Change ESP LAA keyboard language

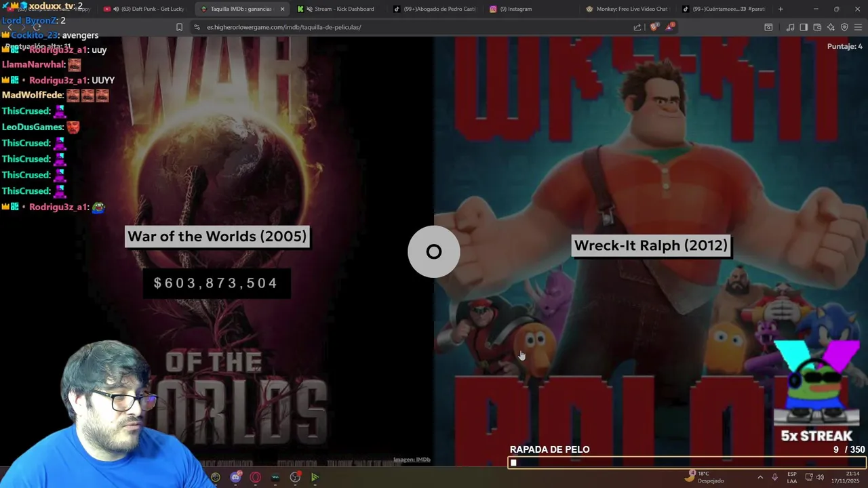(x=792, y=477)
